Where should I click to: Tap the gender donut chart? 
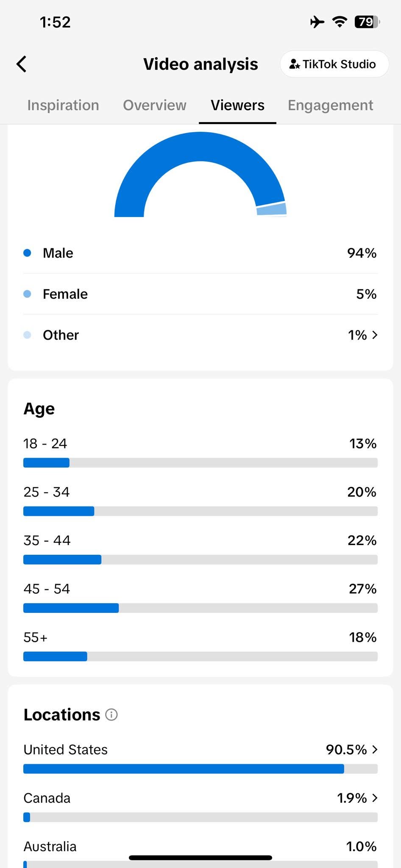(200, 174)
